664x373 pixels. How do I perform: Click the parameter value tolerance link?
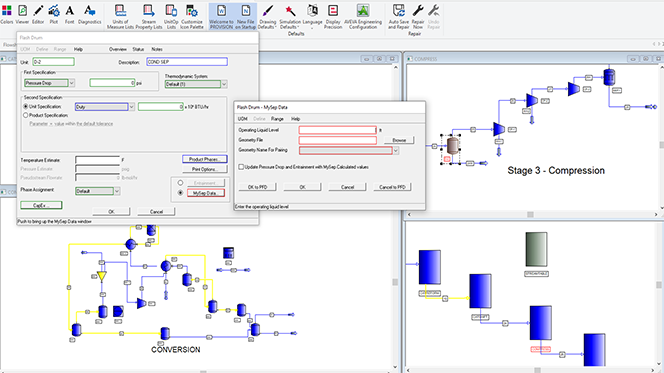tap(71, 124)
